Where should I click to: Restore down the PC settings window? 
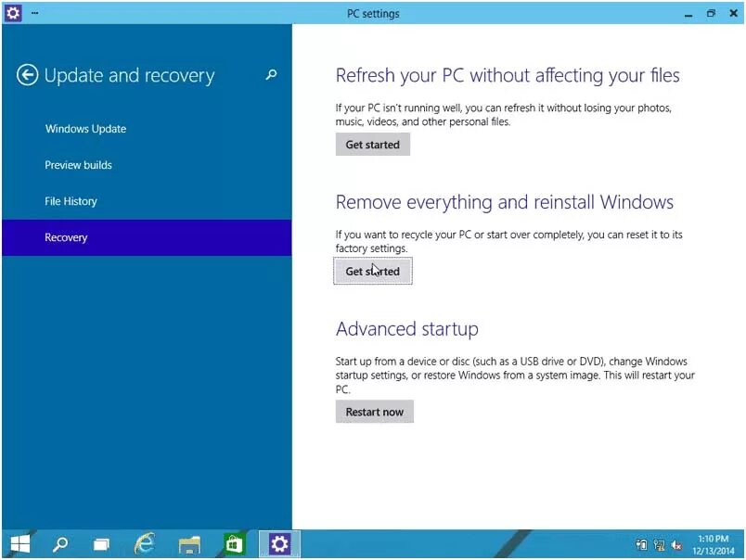(711, 13)
